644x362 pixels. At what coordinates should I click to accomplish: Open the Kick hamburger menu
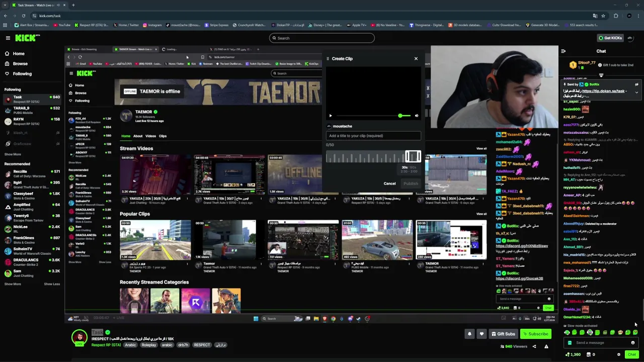(8, 38)
